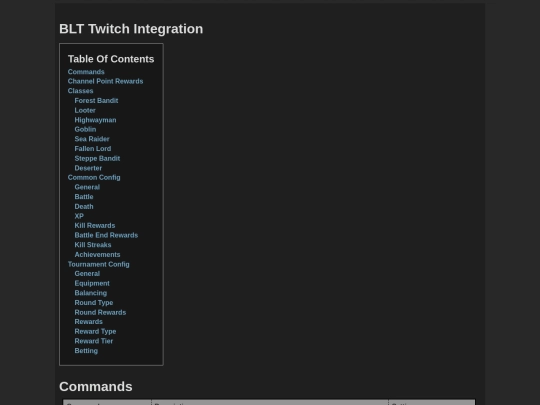Image resolution: width=540 pixels, height=405 pixels.
Task: Select the Table Of Contents heading
Action: coord(111,59)
